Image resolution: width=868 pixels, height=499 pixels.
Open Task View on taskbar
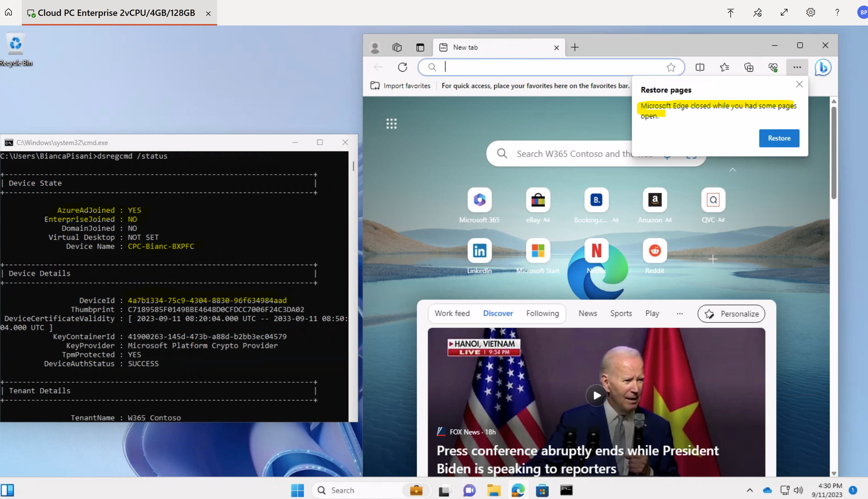click(x=444, y=490)
